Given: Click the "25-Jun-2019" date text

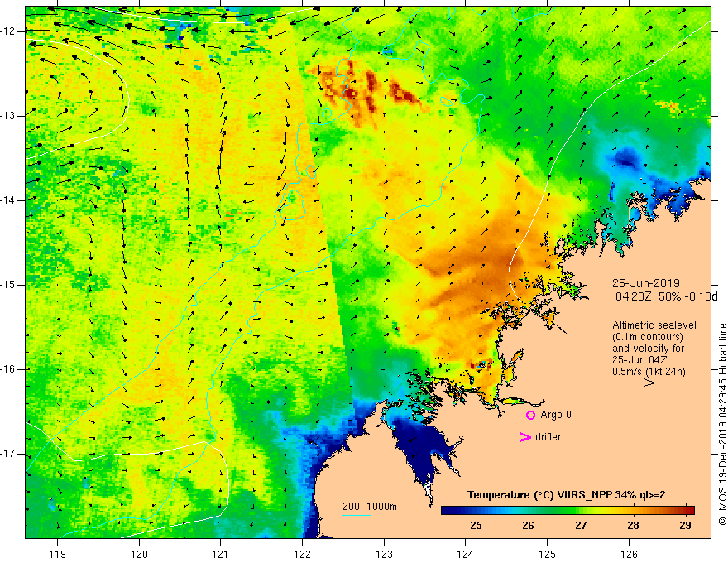Looking at the screenshot, I should click(x=646, y=283).
